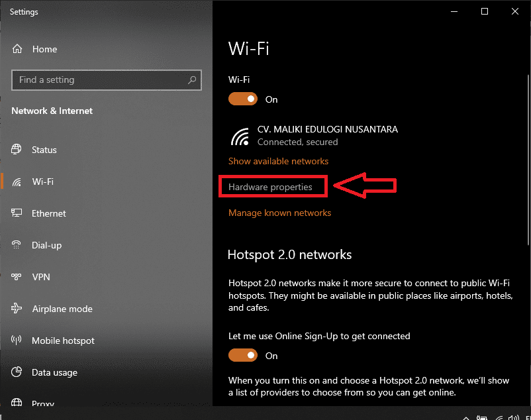Open Manage known networks
Image resolution: width=531 pixels, height=420 pixels.
(279, 213)
